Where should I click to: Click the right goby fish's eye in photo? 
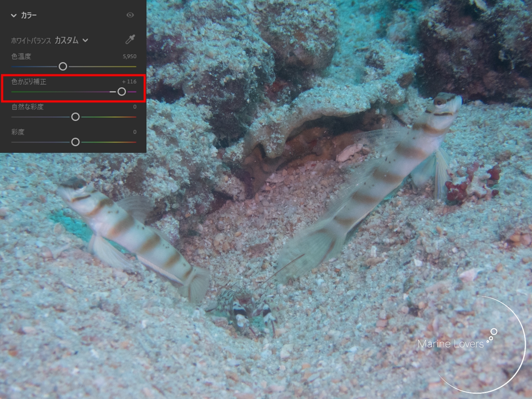pyautogui.click(x=440, y=102)
